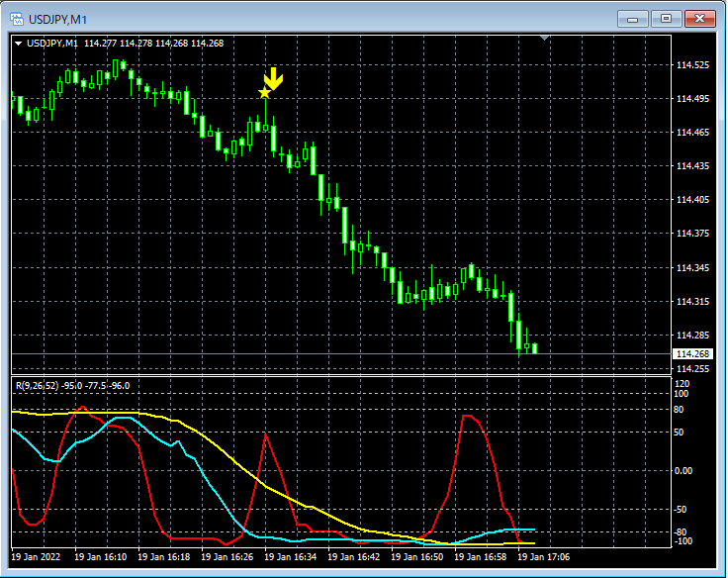Screen dimensions: 728x578
Task: Click the 114.525 price scale label
Action: pos(691,65)
